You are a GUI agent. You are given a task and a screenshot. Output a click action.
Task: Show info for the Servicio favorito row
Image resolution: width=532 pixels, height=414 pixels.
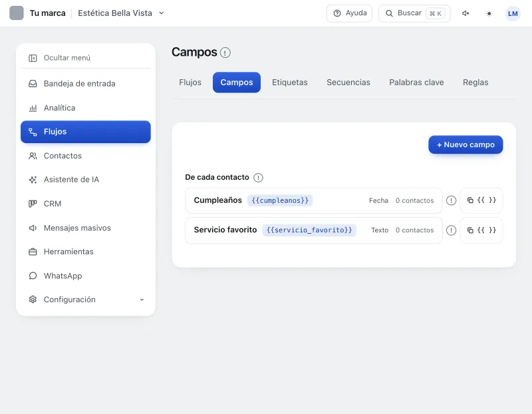[x=451, y=230]
